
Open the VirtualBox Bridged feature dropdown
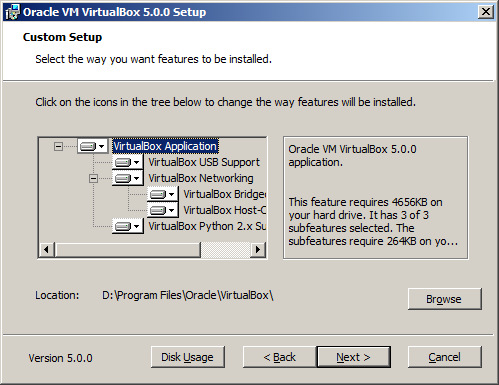[x=163, y=194]
